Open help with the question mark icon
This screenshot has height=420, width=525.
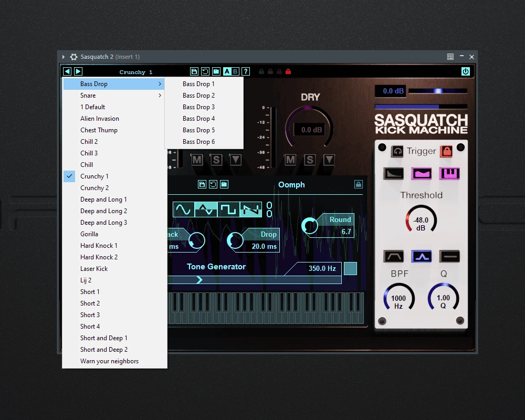coord(246,71)
